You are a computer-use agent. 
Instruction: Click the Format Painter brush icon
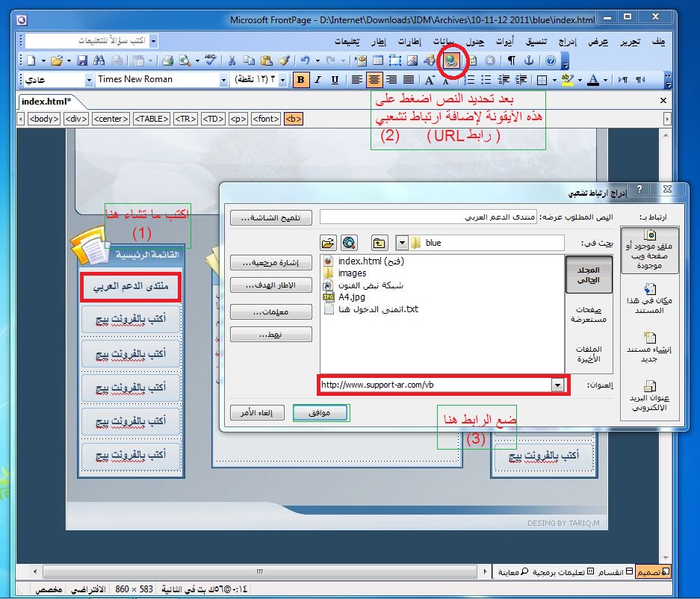pos(283,60)
